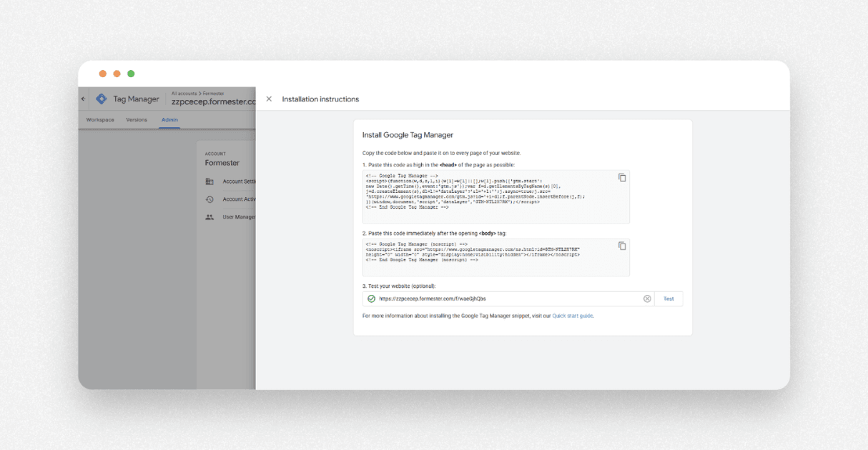Screen dimensions: 868x450
Task: Open Account Activity row text
Action: [x=239, y=199]
